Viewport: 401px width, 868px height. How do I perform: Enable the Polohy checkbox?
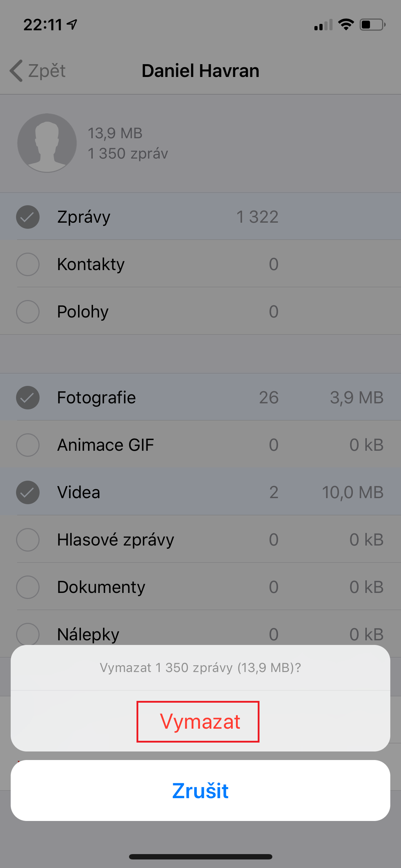28,312
